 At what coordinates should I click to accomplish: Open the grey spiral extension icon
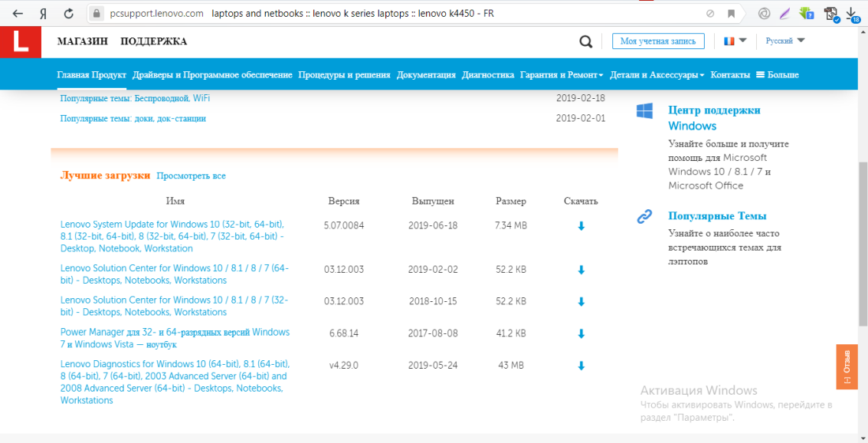(x=765, y=13)
